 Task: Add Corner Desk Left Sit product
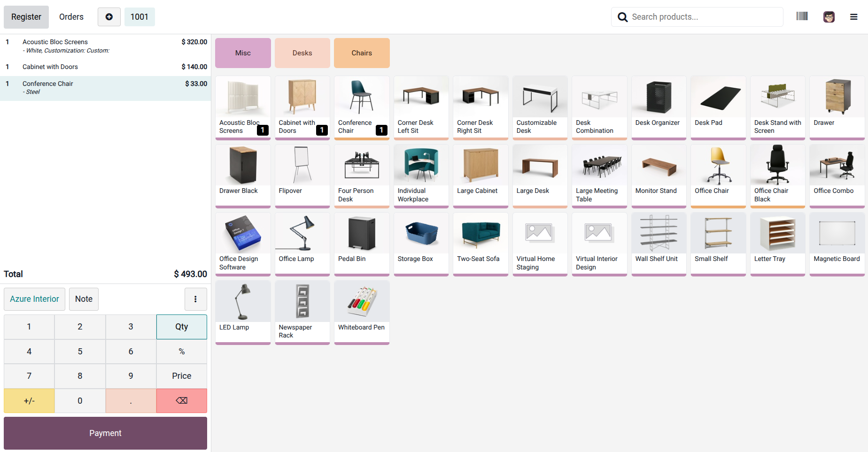pyautogui.click(x=421, y=107)
